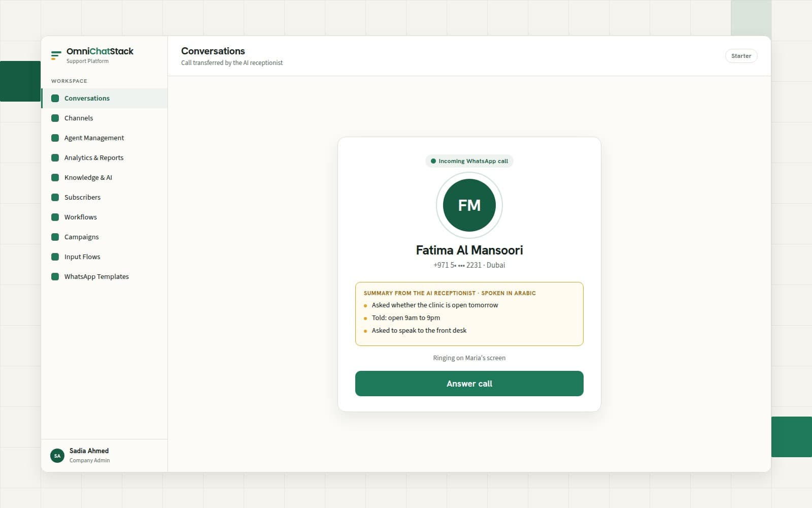Click the Knowledge & AI sidebar icon
This screenshot has width=812, height=508.
coord(55,178)
